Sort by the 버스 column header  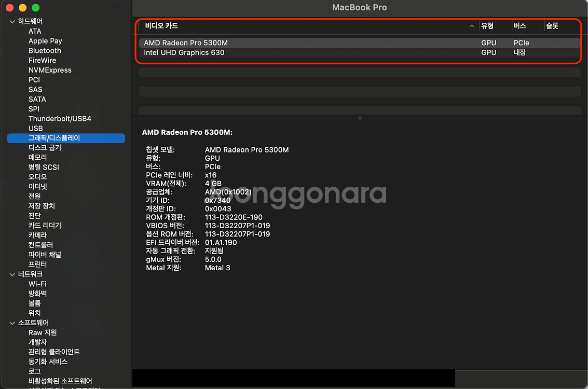coord(519,26)
